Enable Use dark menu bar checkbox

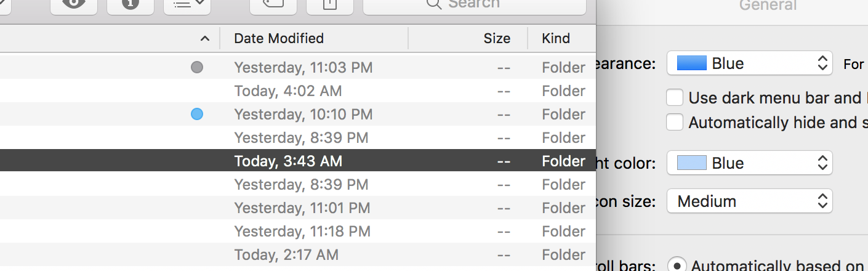(x=675, y=98)
